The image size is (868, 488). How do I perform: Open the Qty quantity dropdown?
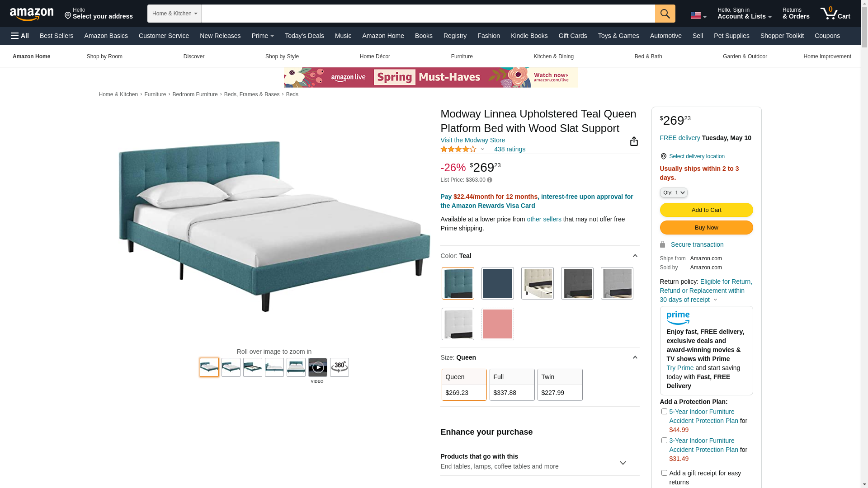(674, 192)
